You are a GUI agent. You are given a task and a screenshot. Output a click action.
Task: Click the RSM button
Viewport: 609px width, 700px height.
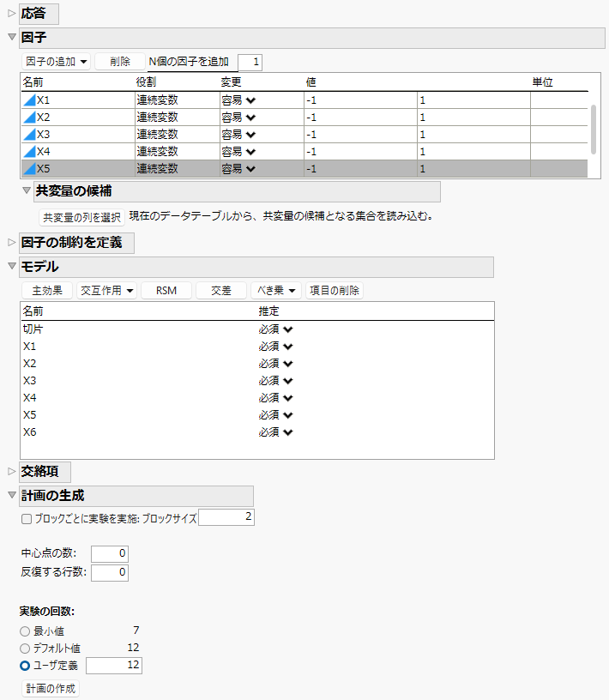[x=166, y=291]
